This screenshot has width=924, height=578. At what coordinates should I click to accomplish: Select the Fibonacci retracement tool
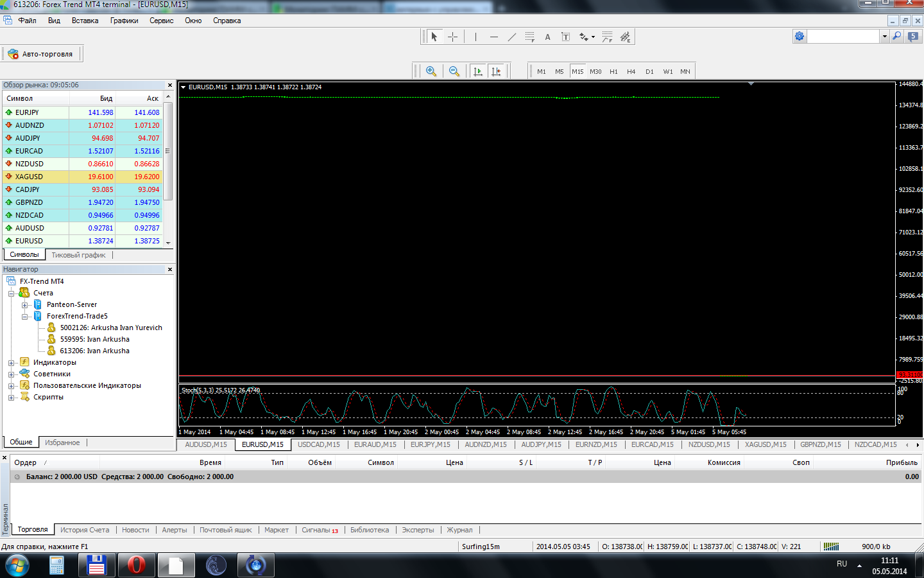(x=529, y=37)
